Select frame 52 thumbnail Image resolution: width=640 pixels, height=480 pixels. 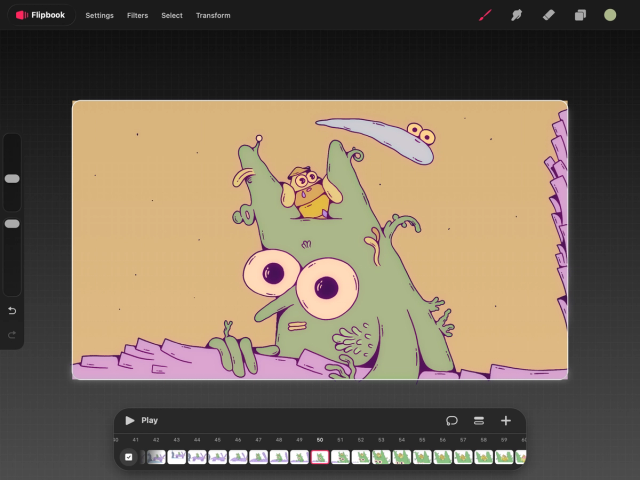(361, 457)
